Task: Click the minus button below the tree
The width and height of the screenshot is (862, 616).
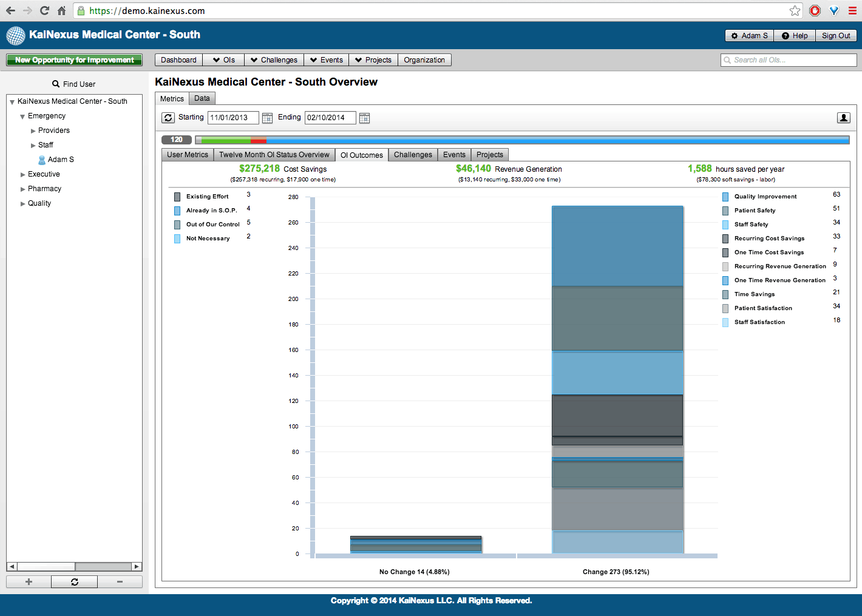Action: 120,581
